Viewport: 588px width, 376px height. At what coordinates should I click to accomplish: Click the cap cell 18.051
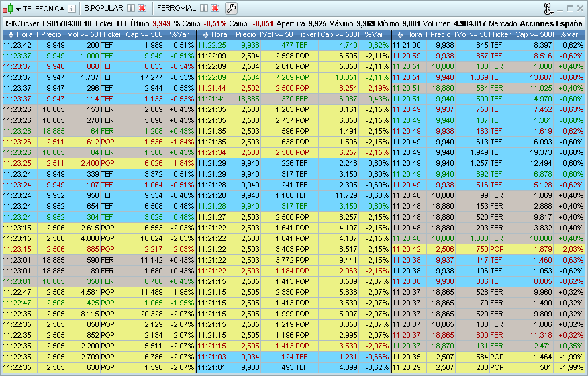338,77
